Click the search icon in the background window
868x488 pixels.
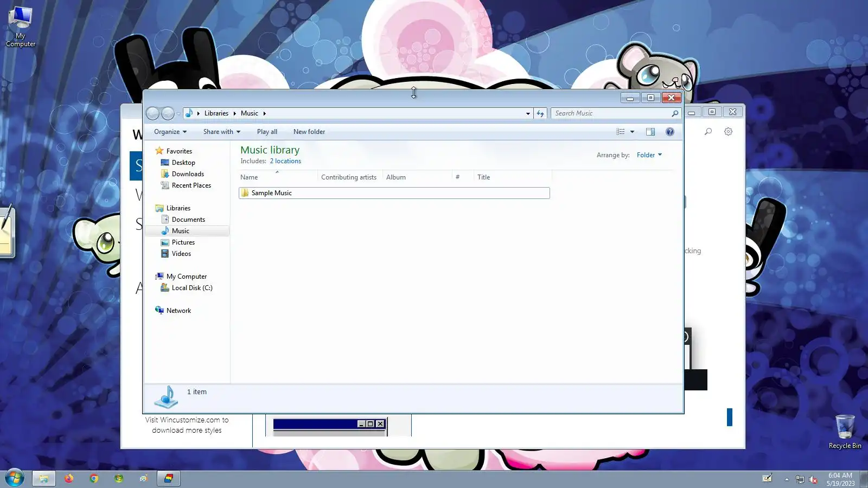click(x=708, y=132)
